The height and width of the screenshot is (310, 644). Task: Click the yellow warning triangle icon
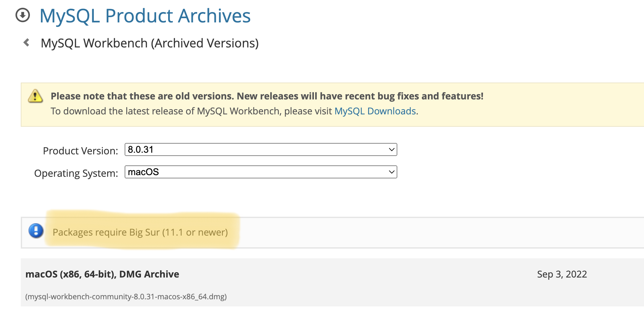coord(35,96)
